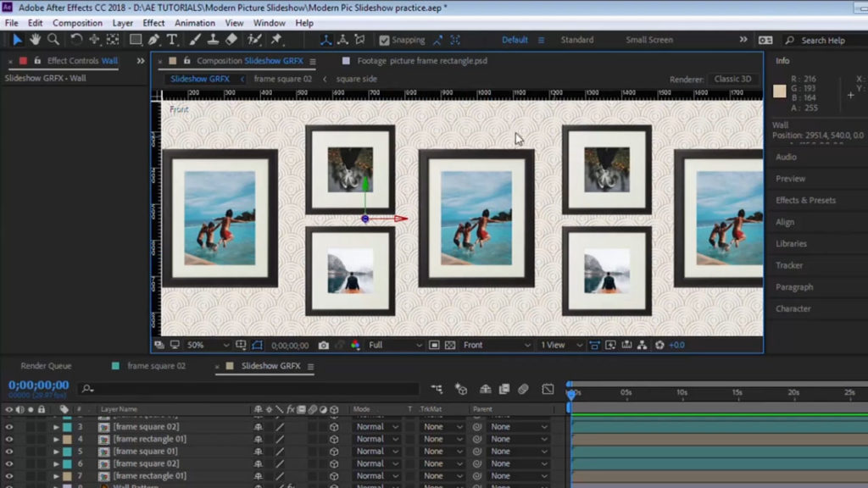Select the Pen tool
This screenshot has height=488, width=868.
click(x=154, y=40)
